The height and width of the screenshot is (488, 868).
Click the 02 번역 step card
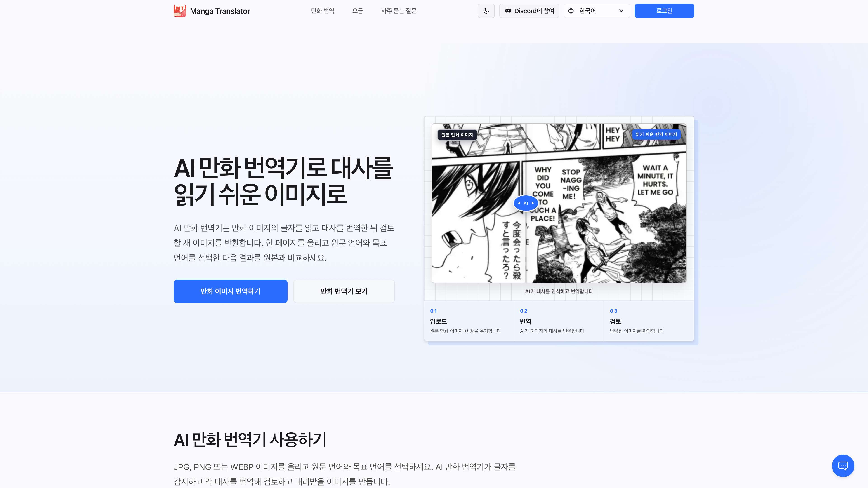coord(558,321)
